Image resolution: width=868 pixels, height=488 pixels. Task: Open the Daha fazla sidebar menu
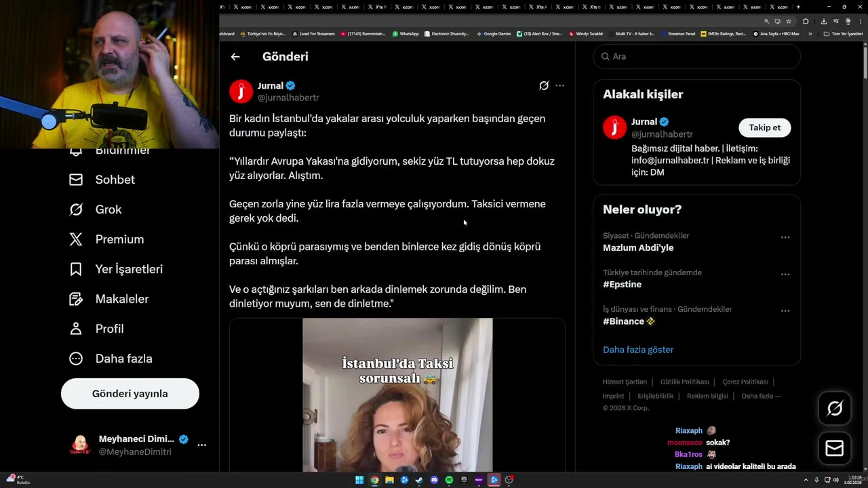coord(111,359)
